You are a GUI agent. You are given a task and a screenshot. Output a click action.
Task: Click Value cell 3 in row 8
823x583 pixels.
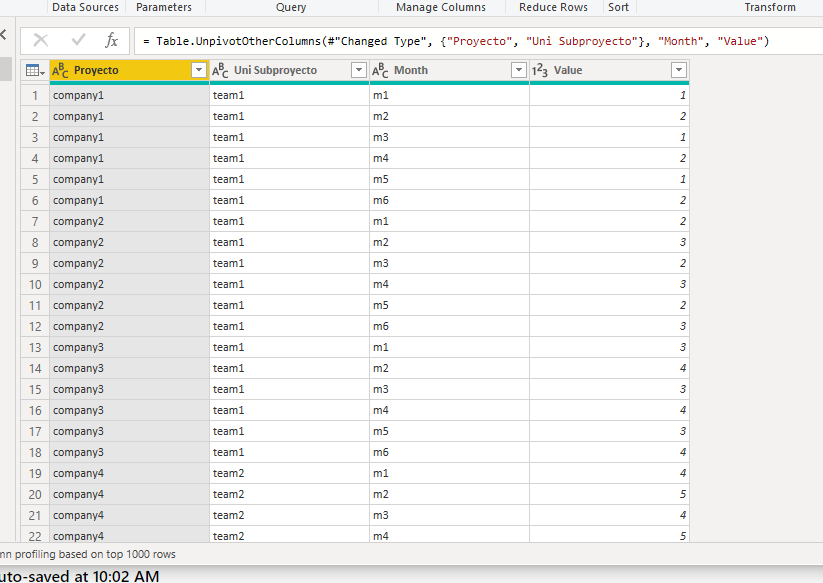point(609,242)
